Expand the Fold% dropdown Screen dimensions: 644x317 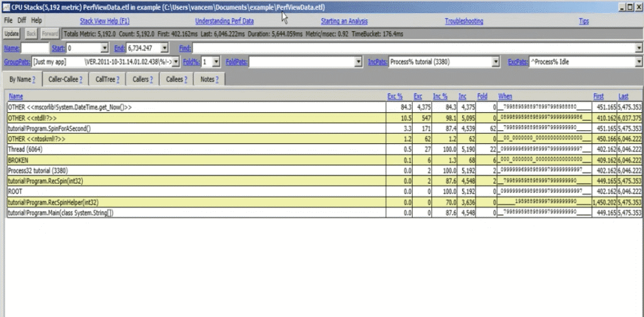coord(217,62)
